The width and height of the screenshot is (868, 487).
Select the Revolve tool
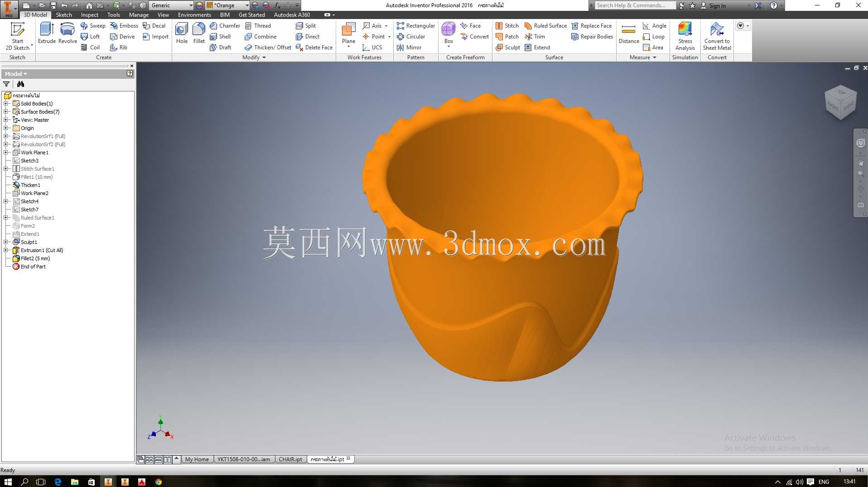coord(68,33)
